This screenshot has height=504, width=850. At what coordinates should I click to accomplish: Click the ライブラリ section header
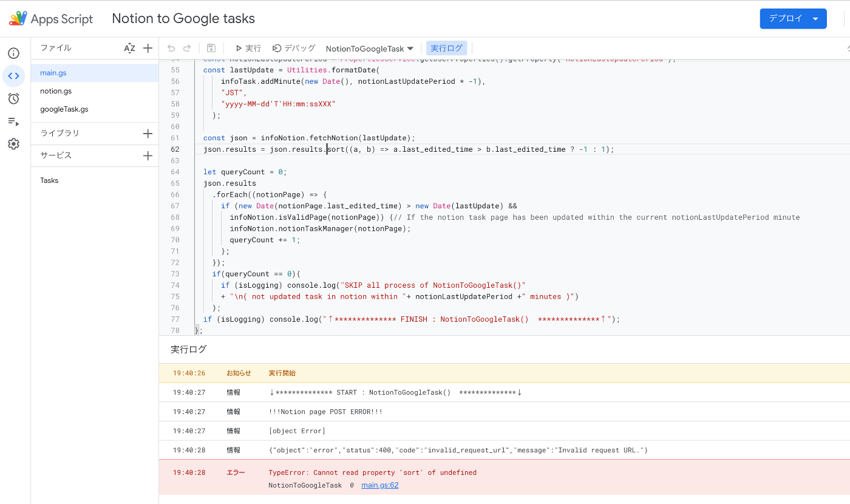tap(59, 133)
